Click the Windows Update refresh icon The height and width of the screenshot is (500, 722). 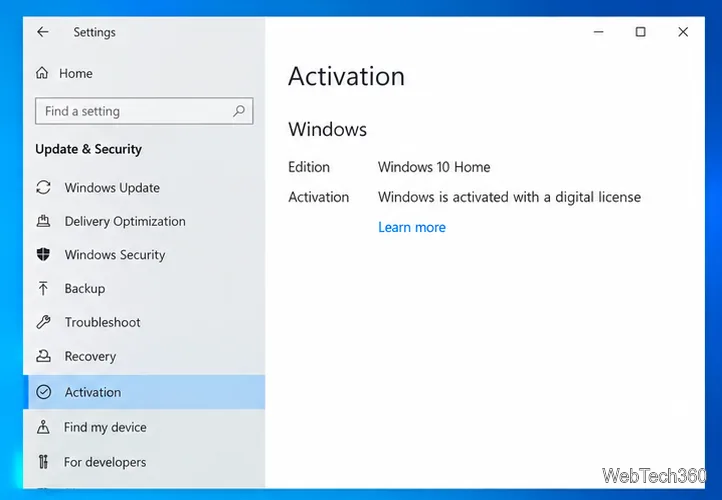pyautogui.click(x=43, y=187)
